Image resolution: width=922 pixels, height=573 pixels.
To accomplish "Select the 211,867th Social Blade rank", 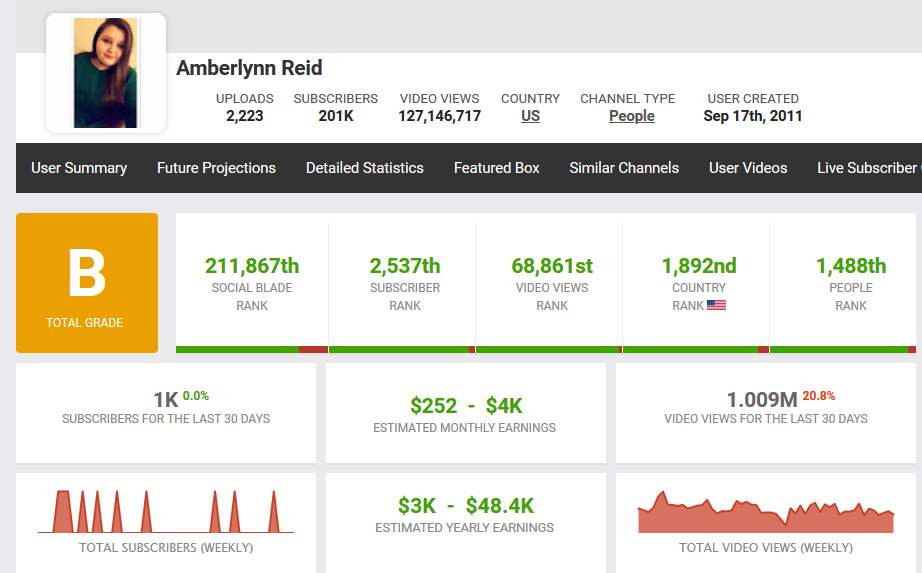I will tap(252, 266).
